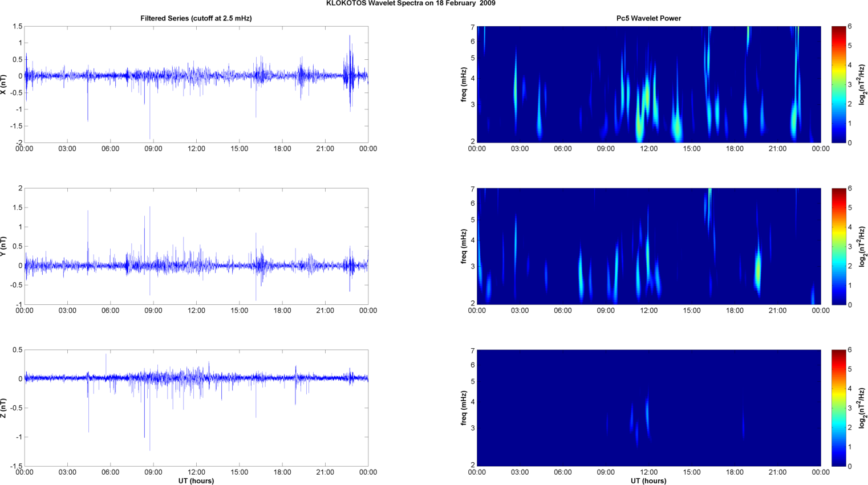Select the Y component filtered series plot
Viewport: 868px width, 485px height.
tap(196, 246)
